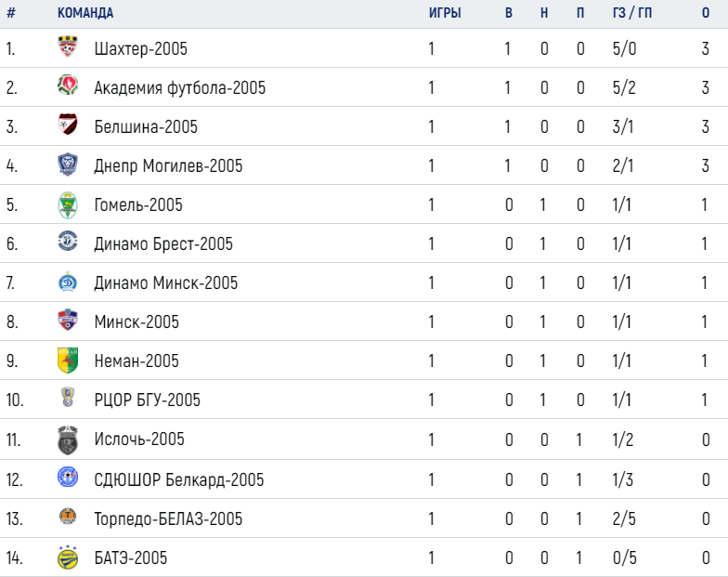The width and height of the screenshot is (728, 577).
Task: Click the Академия футбола-2005 crest icon
Action: pos(68,85)
